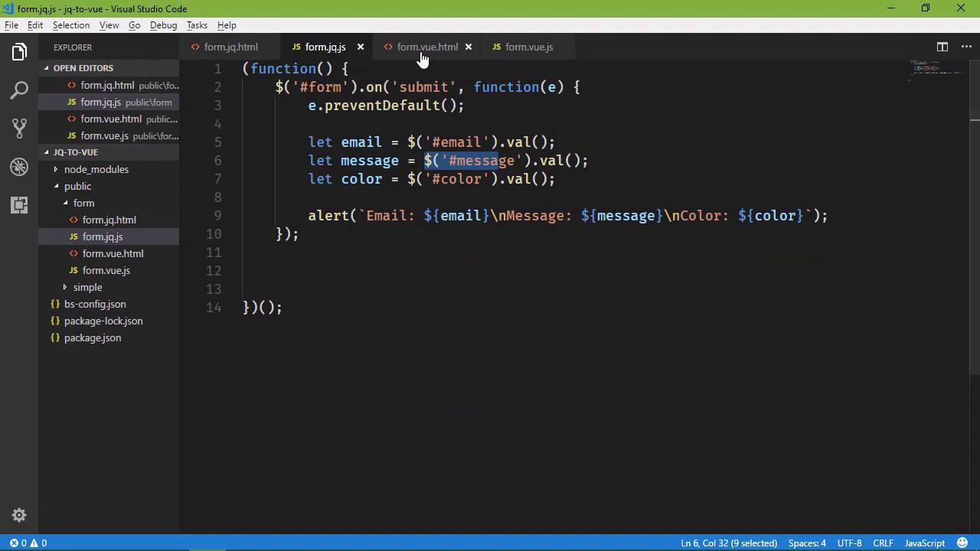Screen dimensions: 980x551
Task: Open the Manage gear menu
Action: coord(19,515)
